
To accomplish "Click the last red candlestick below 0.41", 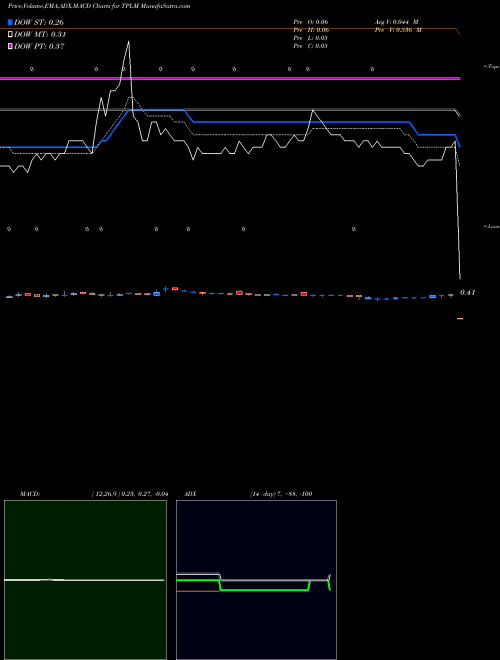I will tap(460, 319).
